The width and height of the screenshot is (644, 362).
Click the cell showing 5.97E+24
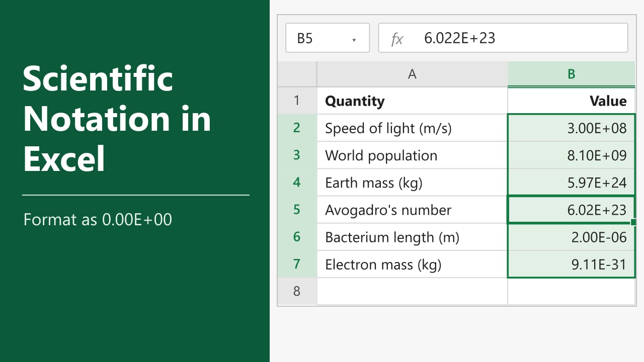[x=571, y=182]
